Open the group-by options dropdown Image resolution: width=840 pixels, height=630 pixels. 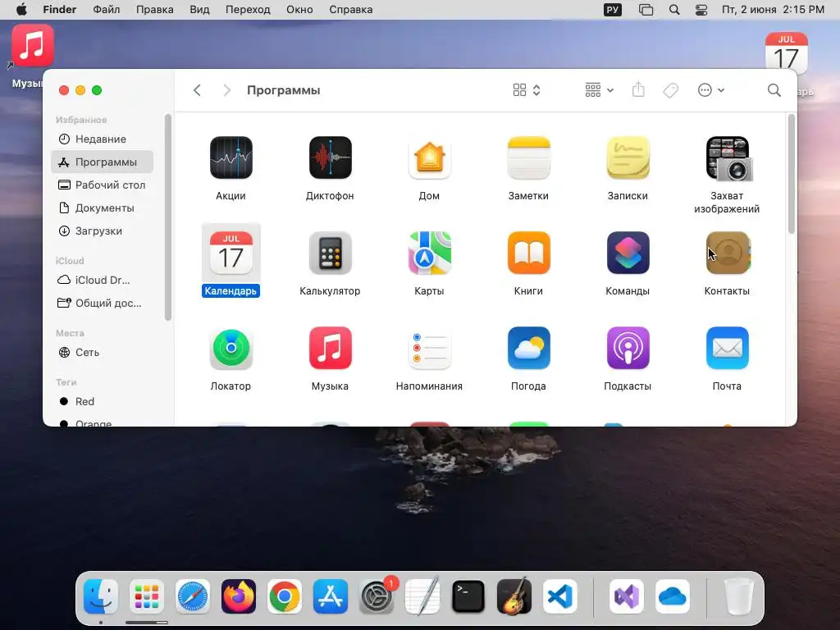click(x=599, y=90)
